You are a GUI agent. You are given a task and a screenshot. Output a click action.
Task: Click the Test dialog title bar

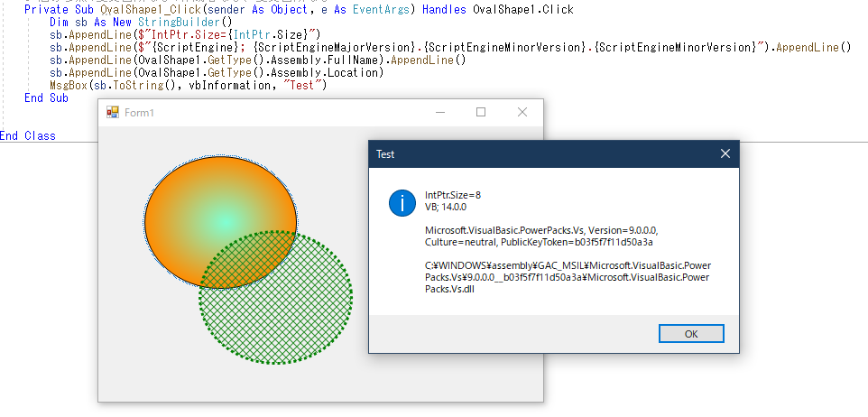541,154
